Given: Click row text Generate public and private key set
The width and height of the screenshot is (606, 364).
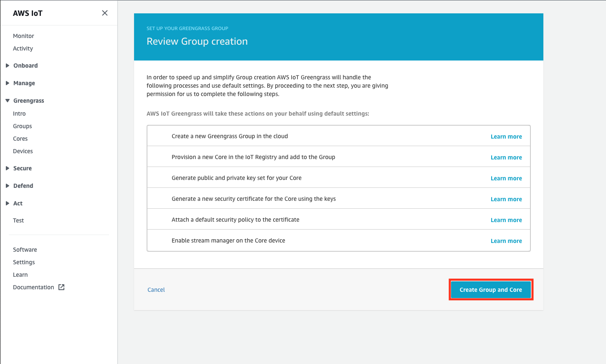Looking at the screenshot, I should [x=236, y=178].
